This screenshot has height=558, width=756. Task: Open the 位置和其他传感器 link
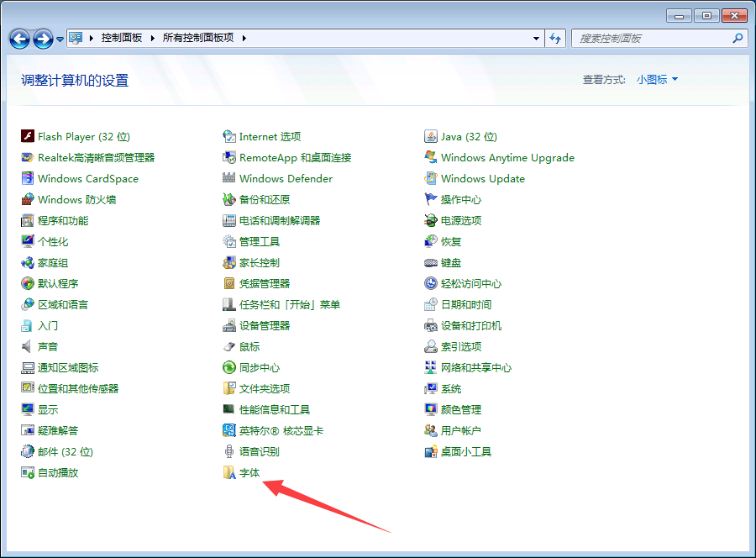78,389
